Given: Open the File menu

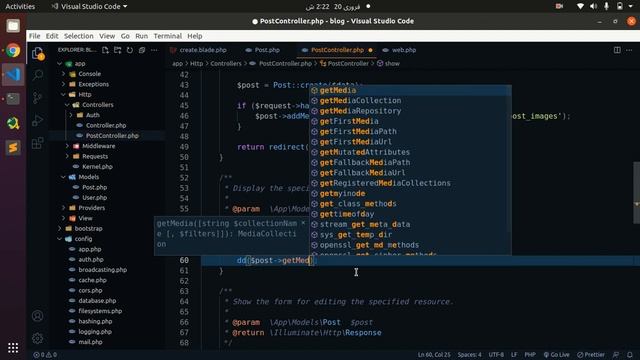Looking at the screenshot, I should [x=34, y=36].
